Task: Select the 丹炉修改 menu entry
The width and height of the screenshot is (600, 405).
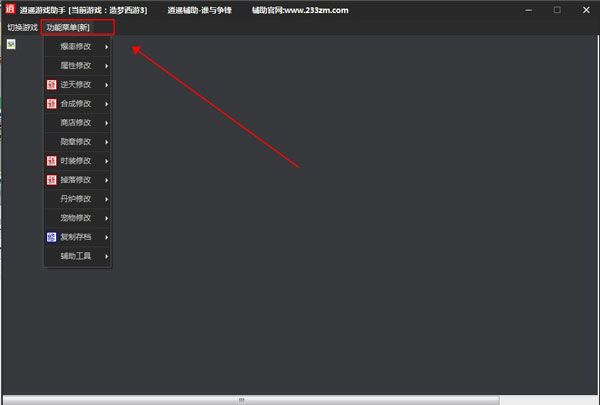Action: [78, 199]
